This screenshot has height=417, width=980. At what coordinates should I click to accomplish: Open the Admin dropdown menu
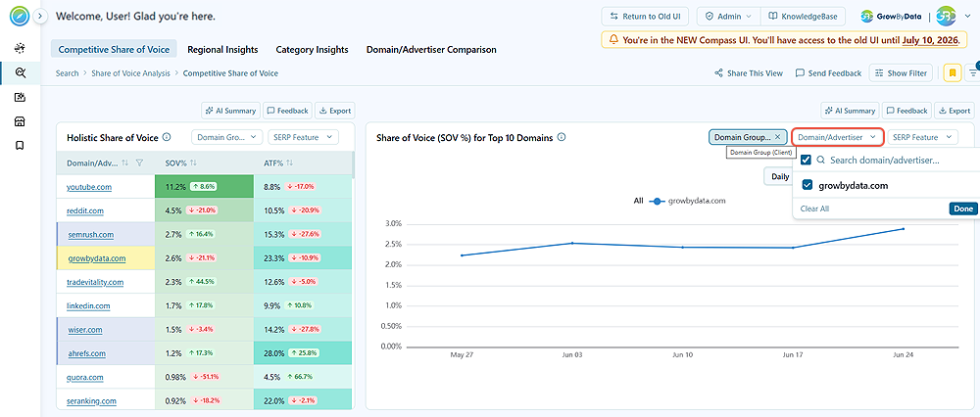click(x=728, y=17)
